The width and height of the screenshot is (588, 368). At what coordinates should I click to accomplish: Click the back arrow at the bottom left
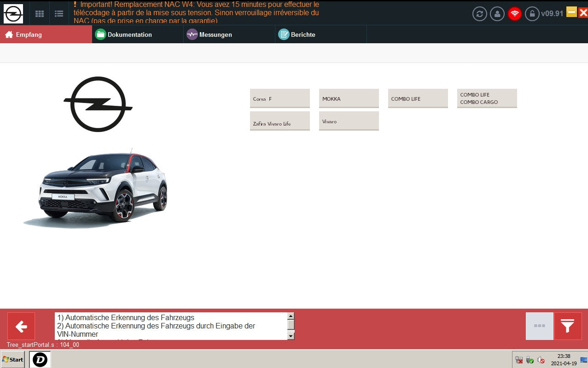point(21,326)
